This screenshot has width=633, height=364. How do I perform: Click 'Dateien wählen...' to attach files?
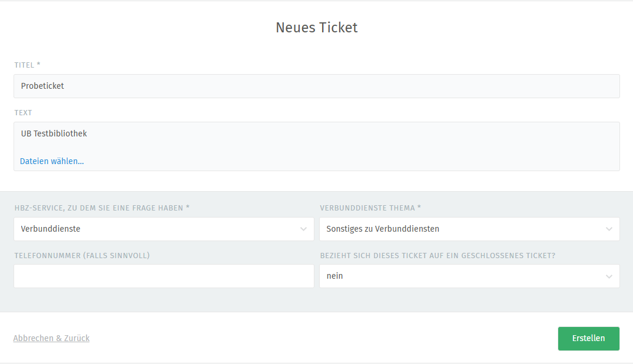pyautogui.click(x=52, y=161)
